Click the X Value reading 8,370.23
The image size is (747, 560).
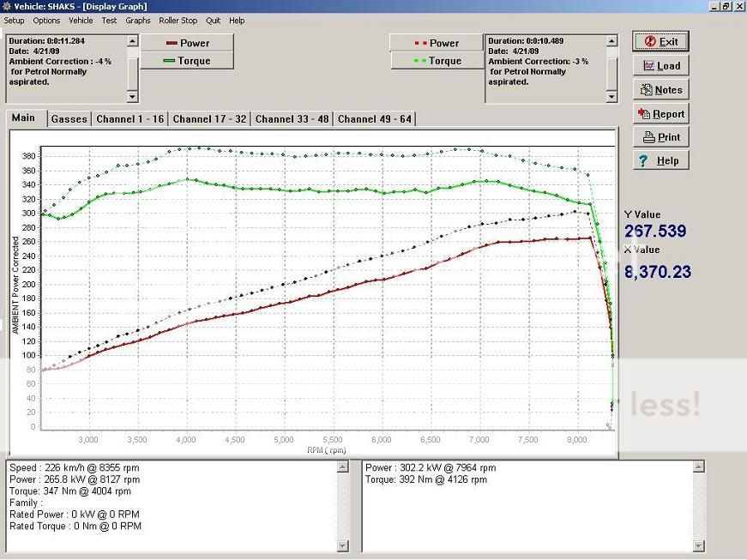658,272
